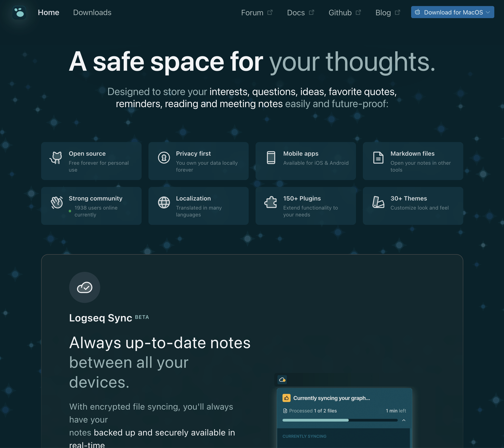Click the Markdown files document icon
The image size is (504, 448).
click(x=378, y=158)
